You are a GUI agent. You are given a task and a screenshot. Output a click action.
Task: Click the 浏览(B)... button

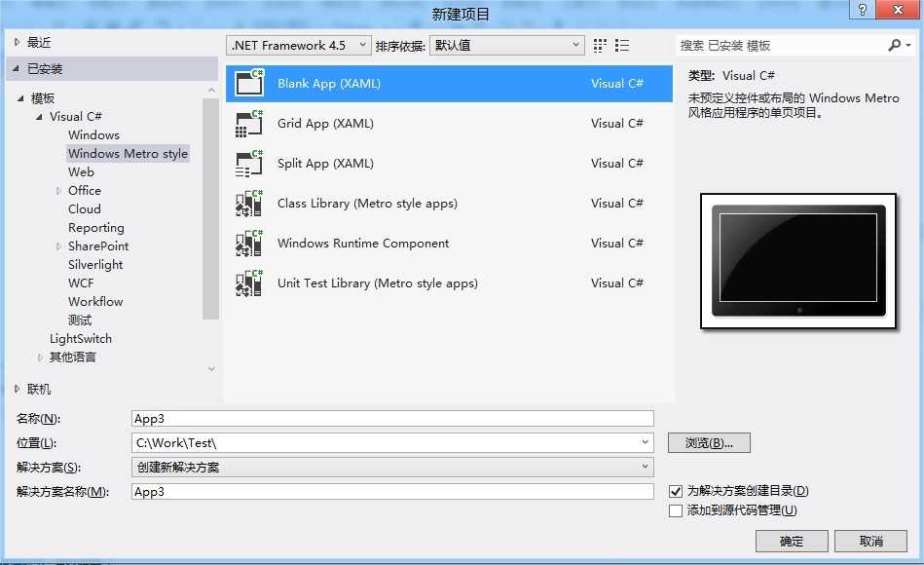pos(709,443)
